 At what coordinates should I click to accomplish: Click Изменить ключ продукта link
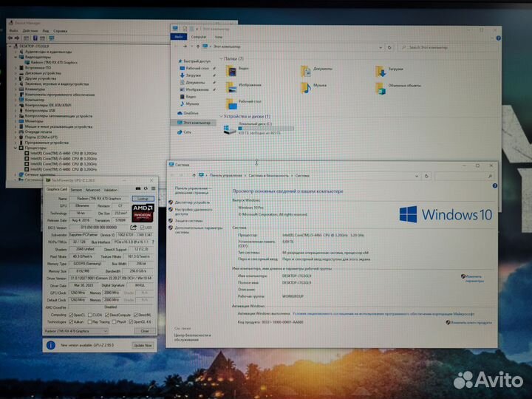471,322
